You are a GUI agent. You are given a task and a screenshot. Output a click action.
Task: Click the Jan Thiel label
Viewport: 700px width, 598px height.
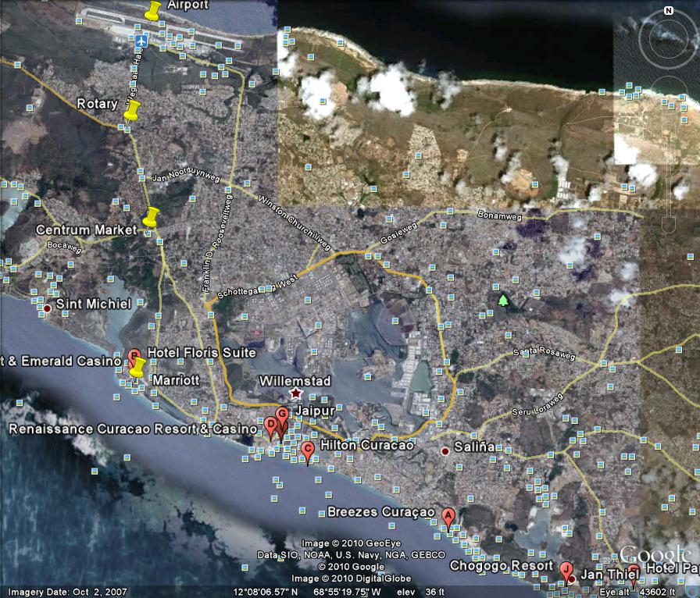[610, 575]
